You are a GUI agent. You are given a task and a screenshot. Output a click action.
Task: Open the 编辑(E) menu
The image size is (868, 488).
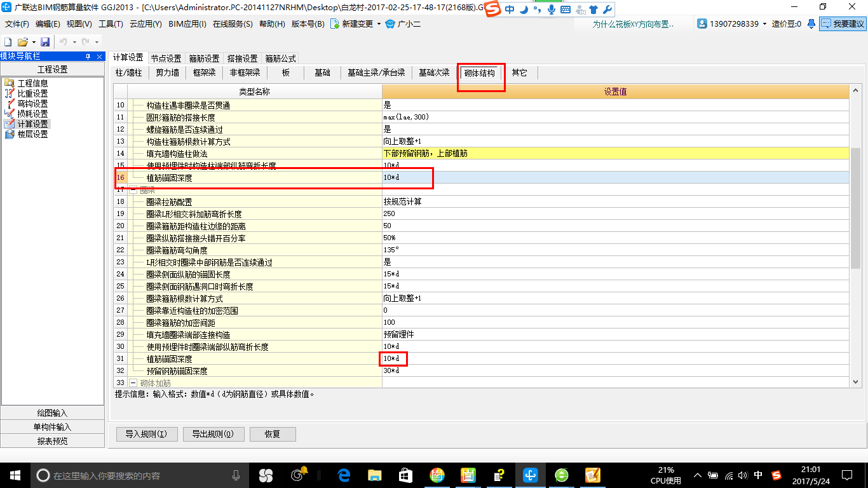click(48, 24)
